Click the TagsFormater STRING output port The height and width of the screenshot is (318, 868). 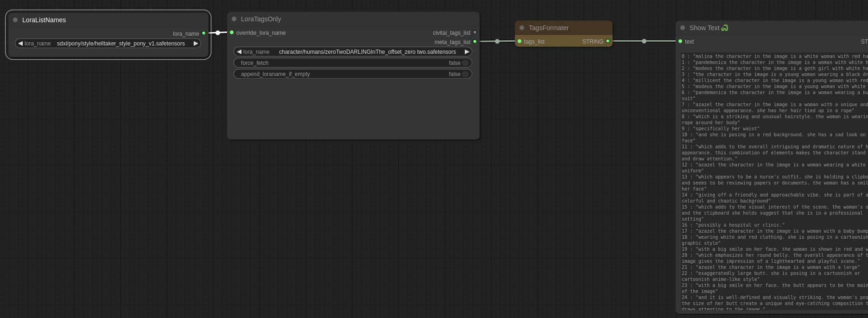[608, 41]
